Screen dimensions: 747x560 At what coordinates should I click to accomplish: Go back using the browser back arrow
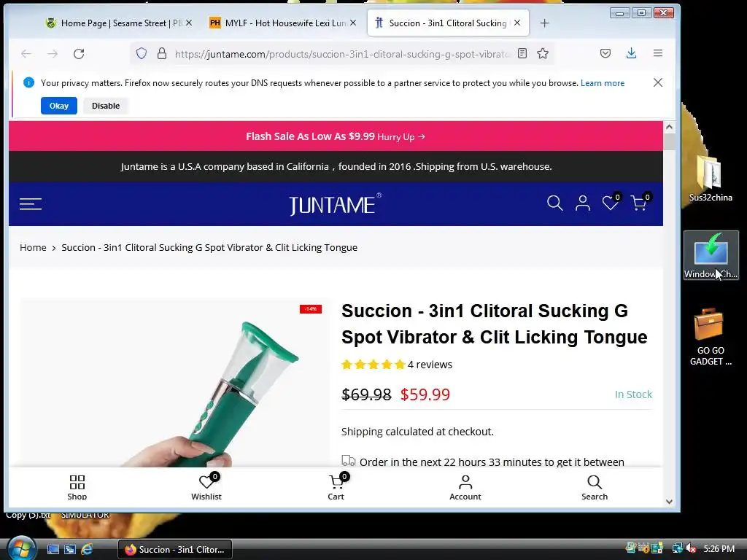coord(26,54)
